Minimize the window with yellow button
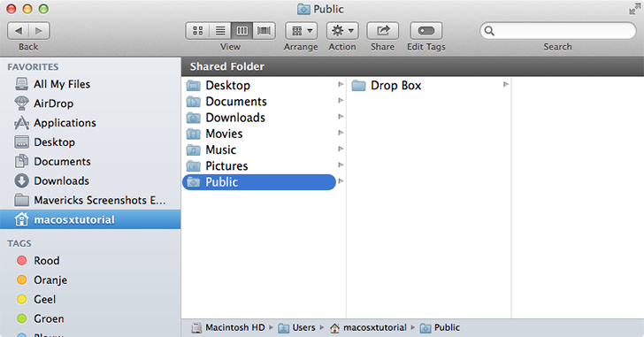This screenshot has height=337, width=644. pos(27,9)
